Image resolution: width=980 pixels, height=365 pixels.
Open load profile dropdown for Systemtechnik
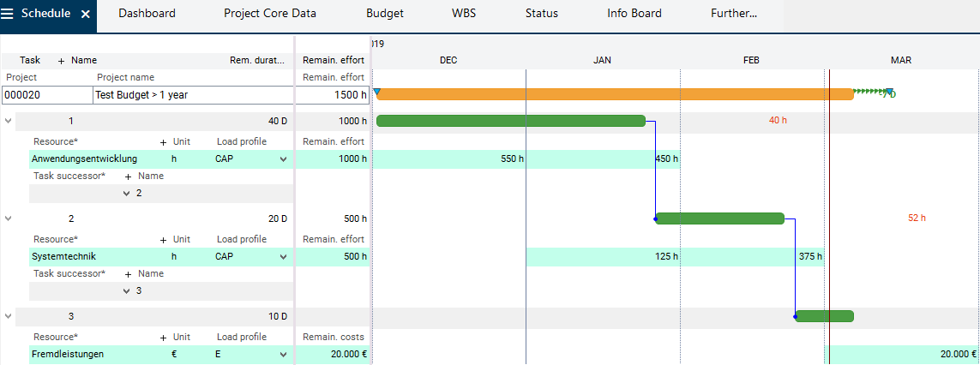tap(283, 256)
